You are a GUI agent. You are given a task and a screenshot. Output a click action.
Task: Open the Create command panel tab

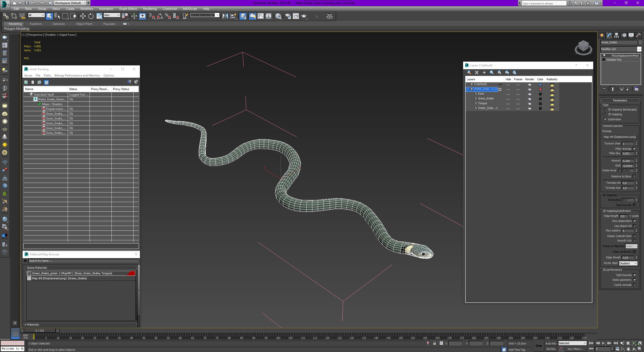[x=602, y=35]
